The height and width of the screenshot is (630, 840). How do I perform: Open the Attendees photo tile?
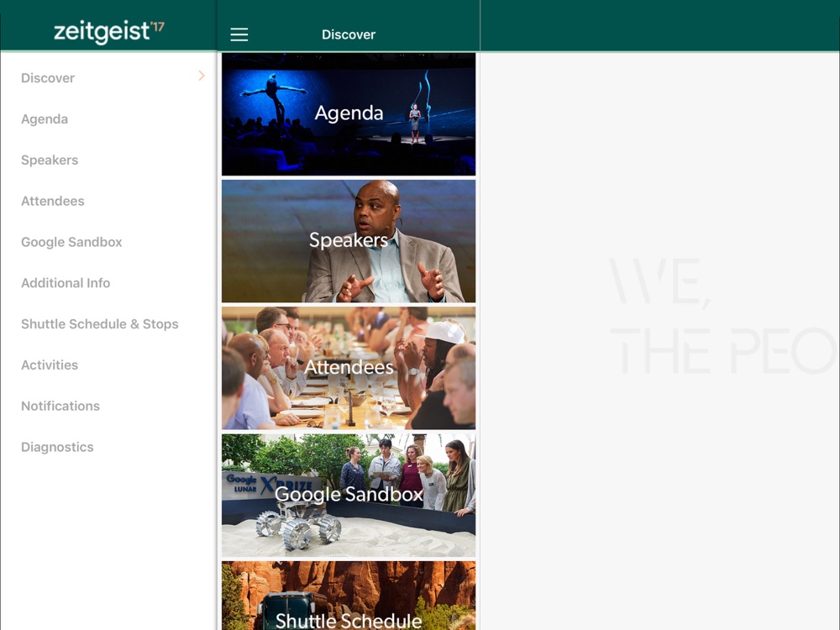(349, 368)
